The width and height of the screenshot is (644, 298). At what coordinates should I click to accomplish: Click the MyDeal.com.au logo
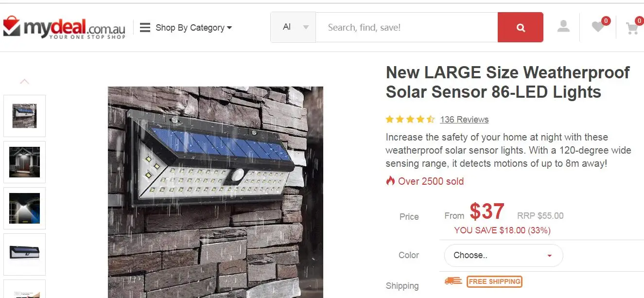click(x=64, y=27)
